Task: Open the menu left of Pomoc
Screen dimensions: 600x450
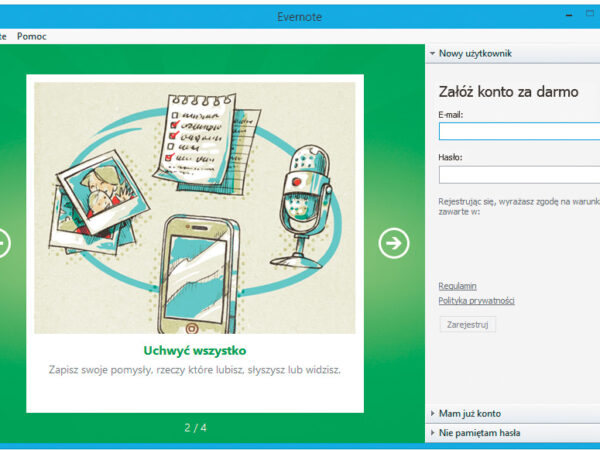Action: [x=3, y=36]
